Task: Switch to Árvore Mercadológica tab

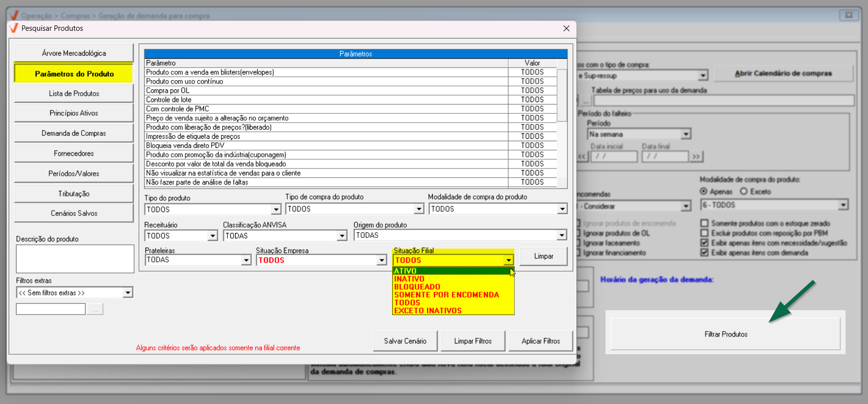Action: pyautogui.click(x=74, y=53)
